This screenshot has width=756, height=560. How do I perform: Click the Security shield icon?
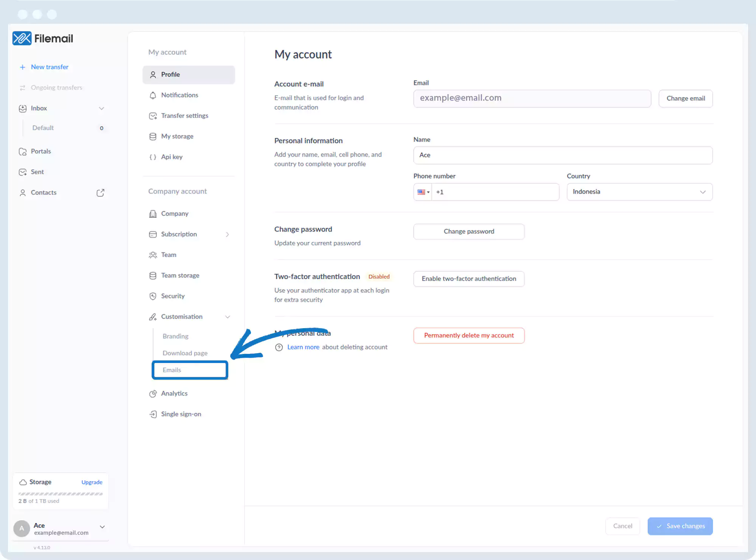click(x=153, y=296)
